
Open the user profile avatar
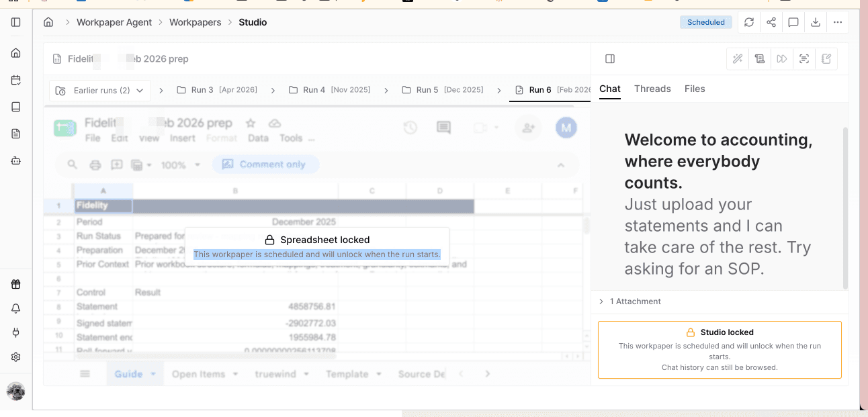tap(16, 391)
